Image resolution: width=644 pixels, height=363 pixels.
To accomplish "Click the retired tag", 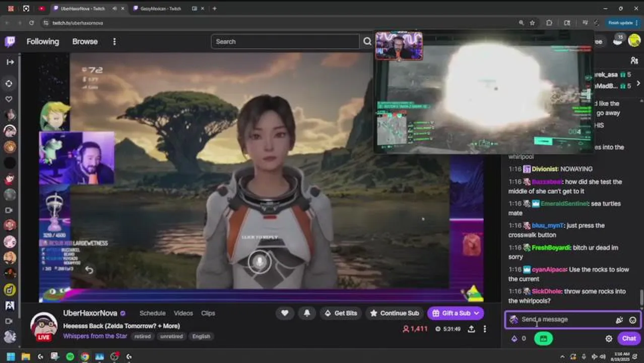I will click(x=143, y=336).
